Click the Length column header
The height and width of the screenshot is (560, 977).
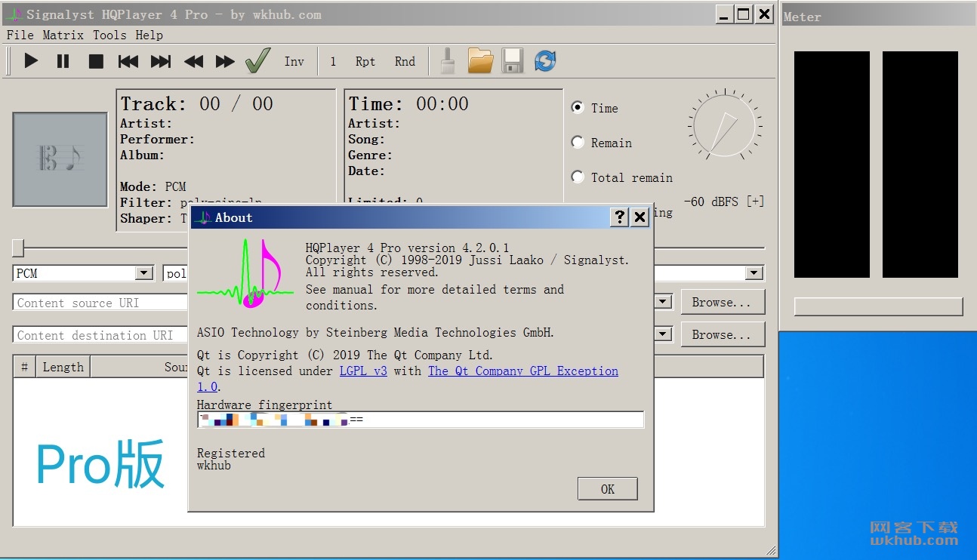(x=63, y=367)
